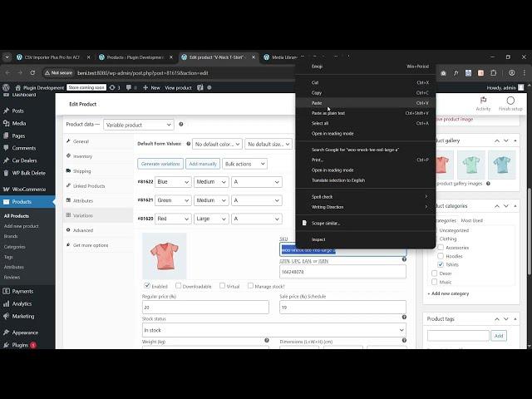
Task: Open size dropdown for variation #81621
Action: pos(210,200)
